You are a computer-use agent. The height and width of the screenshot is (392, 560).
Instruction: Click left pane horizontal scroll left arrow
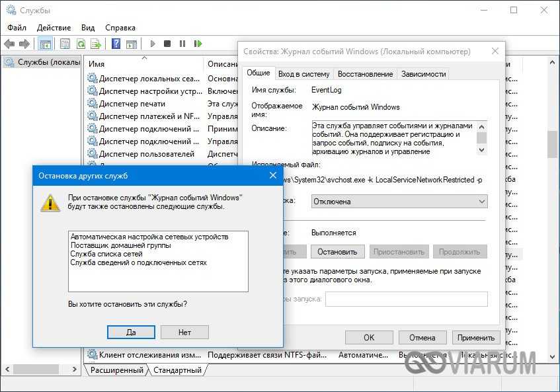tap(7, 369)
